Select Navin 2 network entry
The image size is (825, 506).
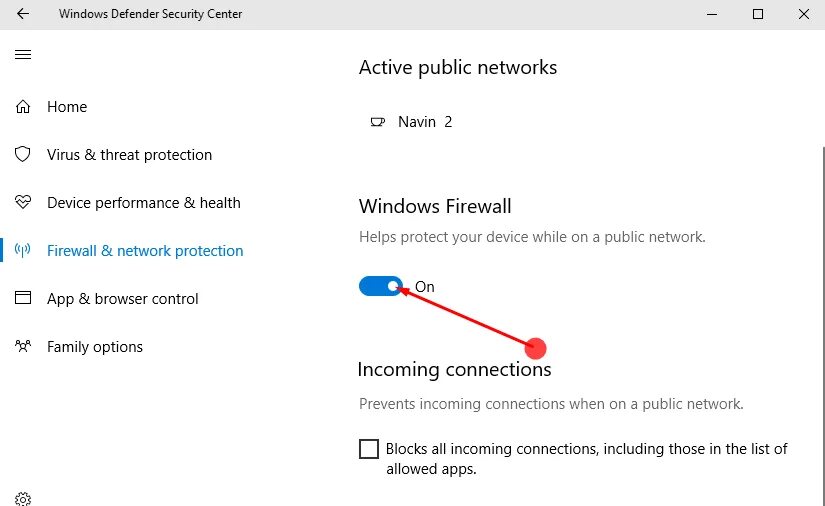(x=424, y=122)
